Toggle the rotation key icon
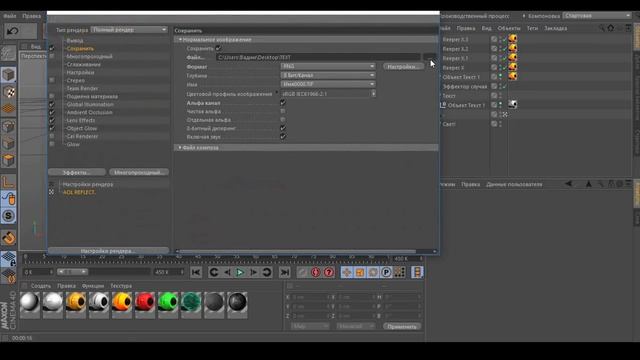The image size is (640, 360). [x=373, y=272]
